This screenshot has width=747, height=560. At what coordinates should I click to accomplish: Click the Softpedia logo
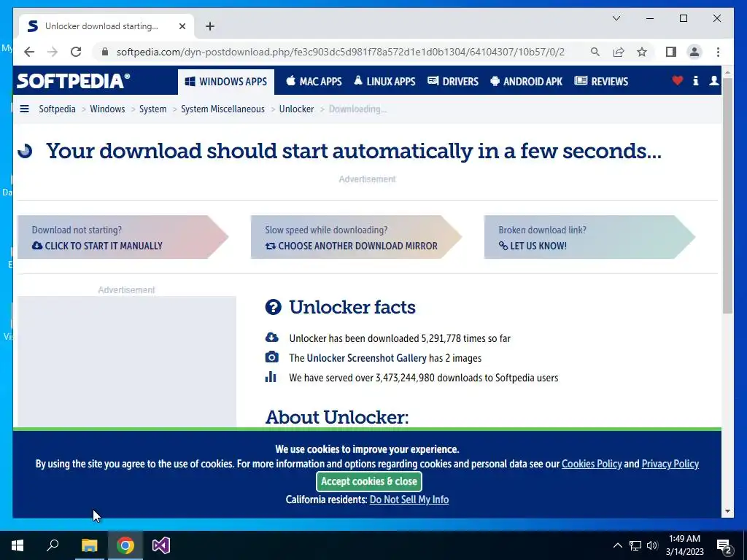(x=73, y=81)
